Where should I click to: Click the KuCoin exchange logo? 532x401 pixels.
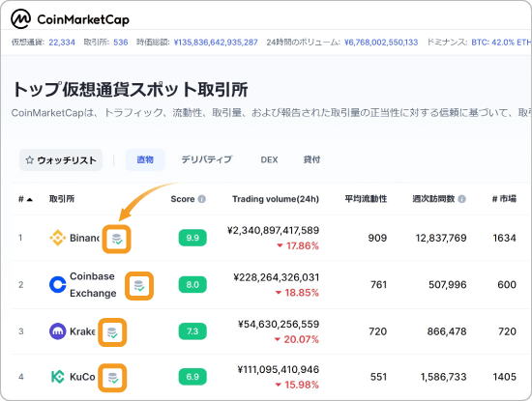coord(58,377)
